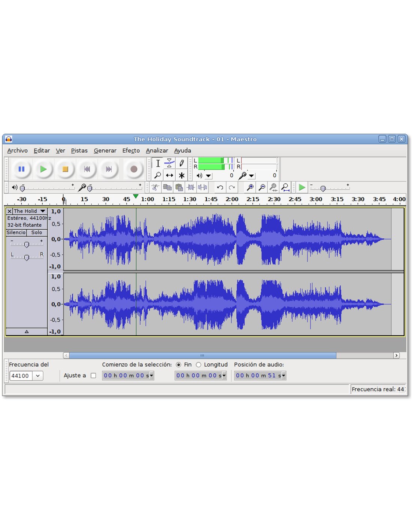The width and height of the screenshot is (412, 532).
Task: Click the Fit Project zoom icon
Action: coord(285,187)
